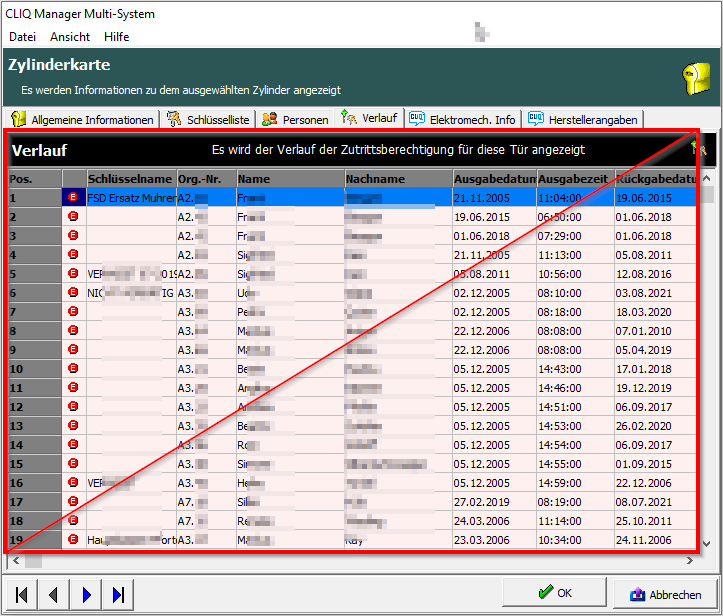Select Rückgabedatum cell 05.08.2011
The height and width of the screenshot is (616, 723).
coord(655,255)
